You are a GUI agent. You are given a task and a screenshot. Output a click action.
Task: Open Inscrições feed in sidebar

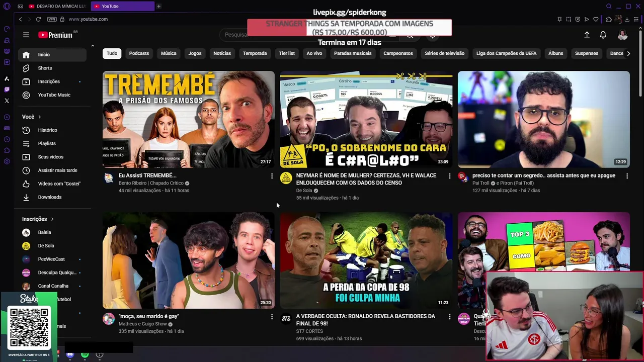[x=52, y=81]
